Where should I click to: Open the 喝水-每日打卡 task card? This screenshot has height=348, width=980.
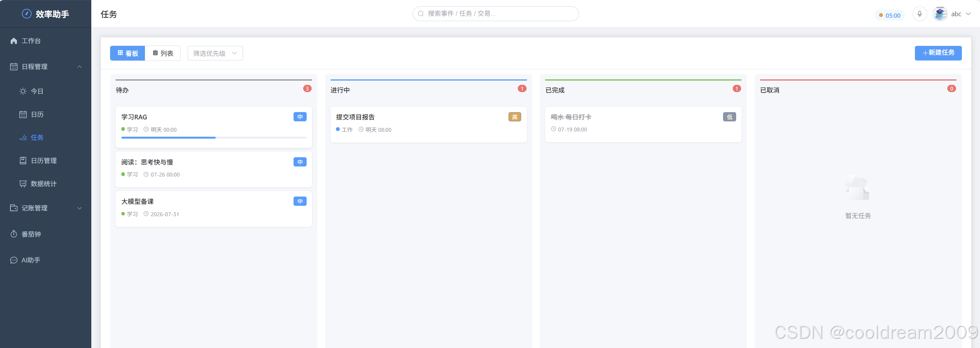643,124
